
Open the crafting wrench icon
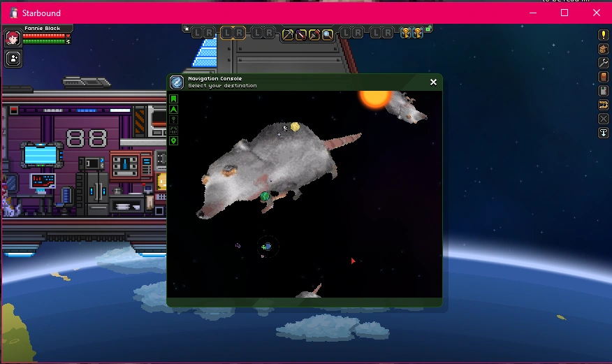(604, 63)
